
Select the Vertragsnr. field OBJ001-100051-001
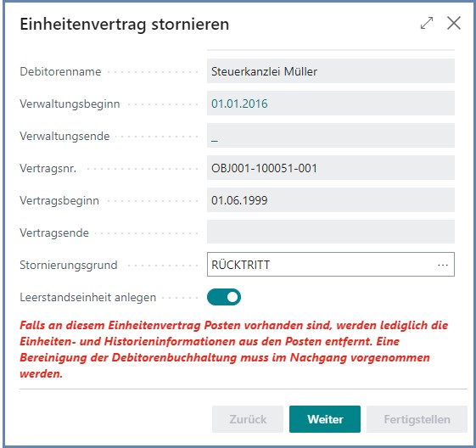tap(331, 168)
